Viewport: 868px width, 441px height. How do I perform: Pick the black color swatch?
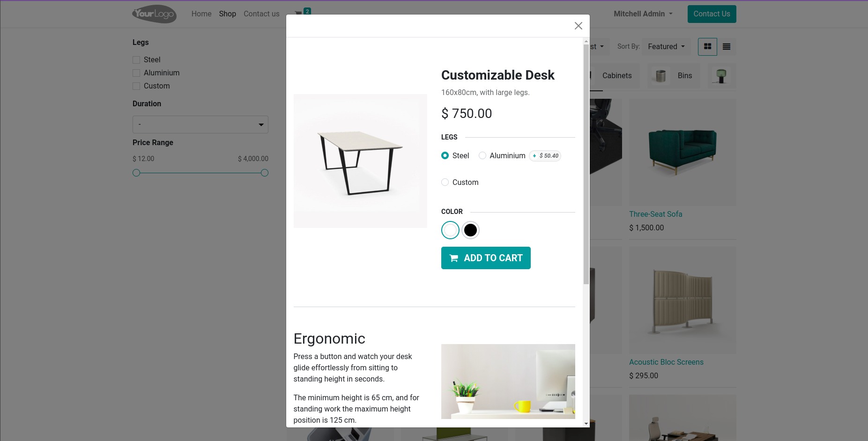pos(470,230)
